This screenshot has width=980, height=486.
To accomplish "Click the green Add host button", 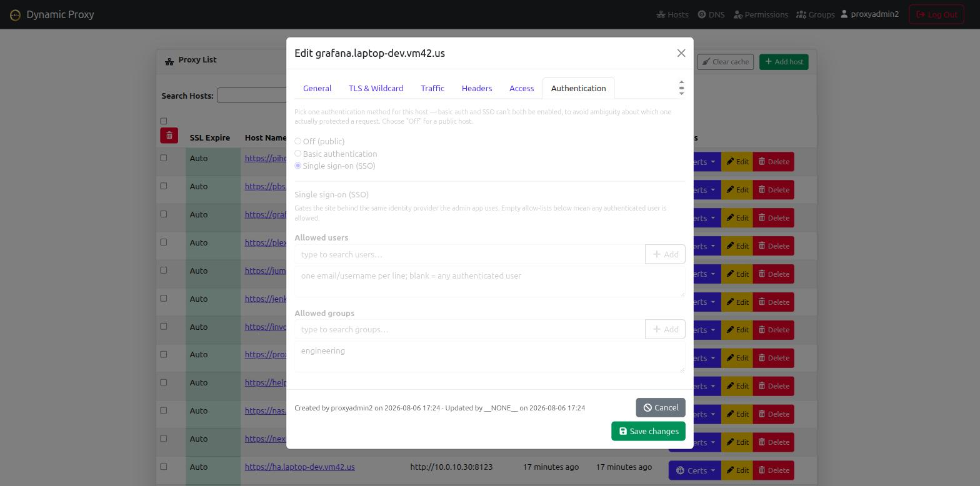I will point(784,62).
